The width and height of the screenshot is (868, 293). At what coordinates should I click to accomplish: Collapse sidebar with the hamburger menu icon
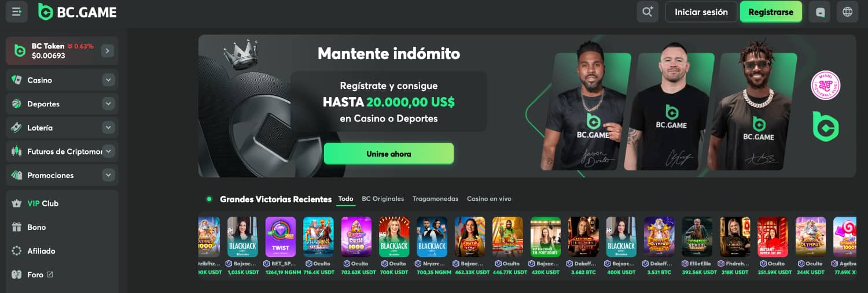(x=17, y=12)
